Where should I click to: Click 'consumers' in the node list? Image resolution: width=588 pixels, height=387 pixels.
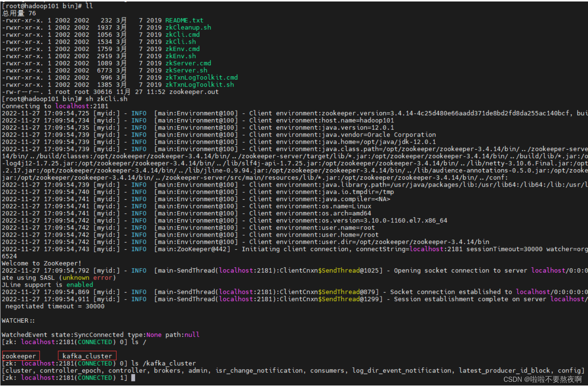coord(327,370)
